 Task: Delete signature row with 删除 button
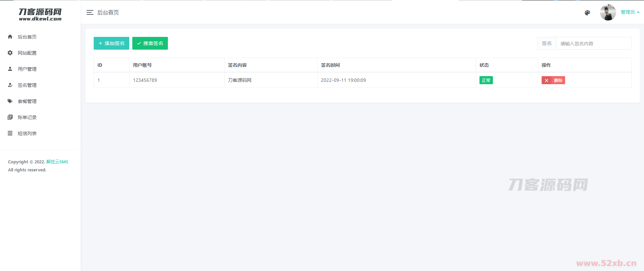click(x=553, y=80)
